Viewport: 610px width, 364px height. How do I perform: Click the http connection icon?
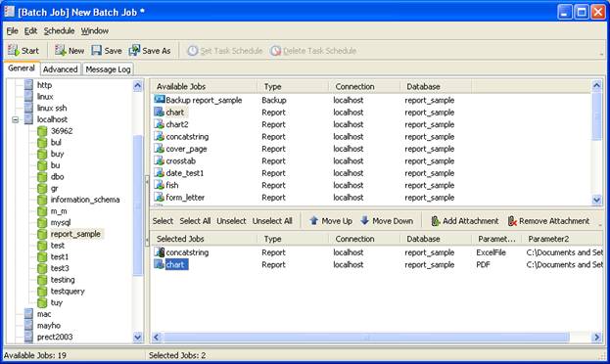[x=28, y=85]
